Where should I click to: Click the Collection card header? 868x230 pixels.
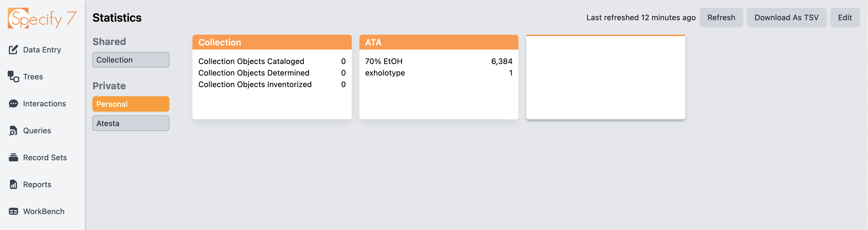(272, 42)
